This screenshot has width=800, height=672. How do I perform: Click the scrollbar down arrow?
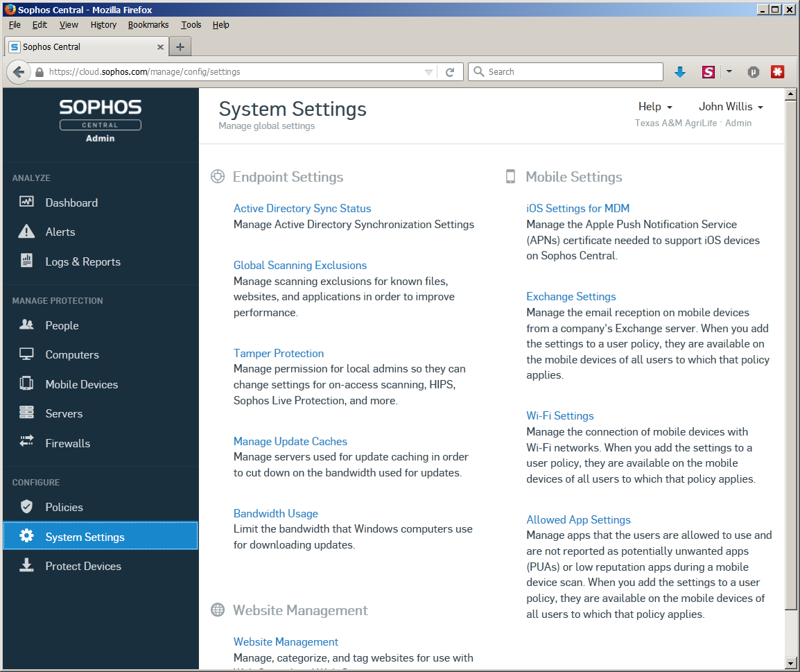(790, 664)
